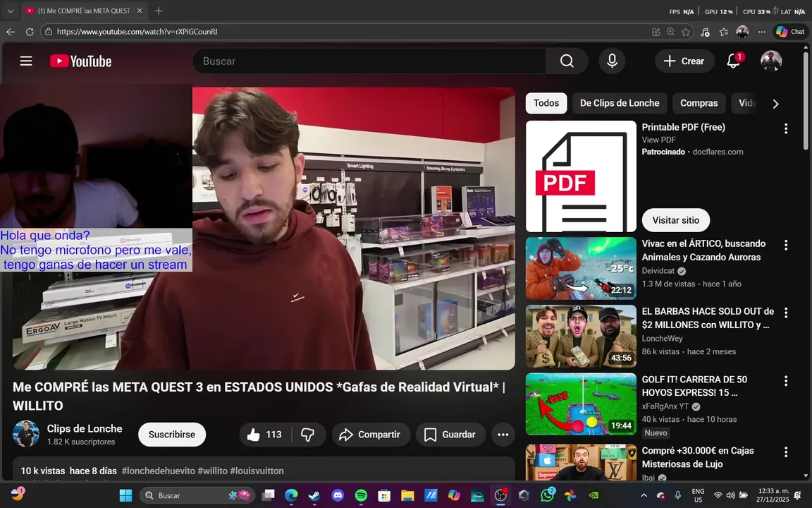Open the Copilot Chat button

pyautogui.click(x=790, y=32)
